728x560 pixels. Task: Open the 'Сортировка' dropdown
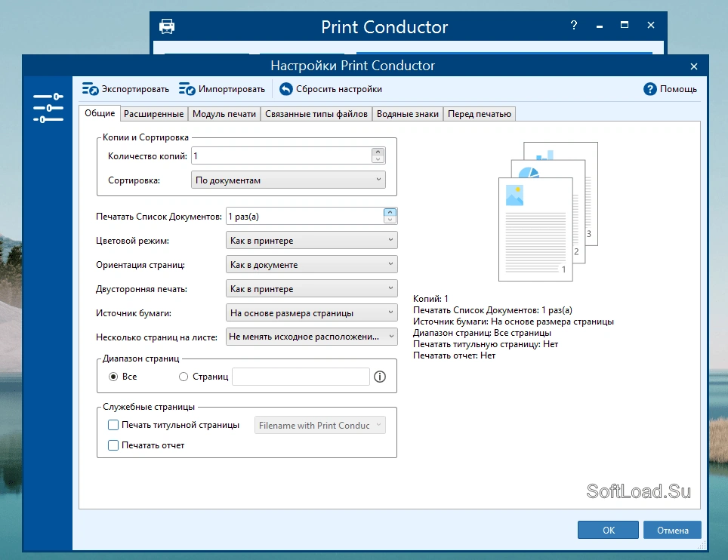(x=288, y=180)
